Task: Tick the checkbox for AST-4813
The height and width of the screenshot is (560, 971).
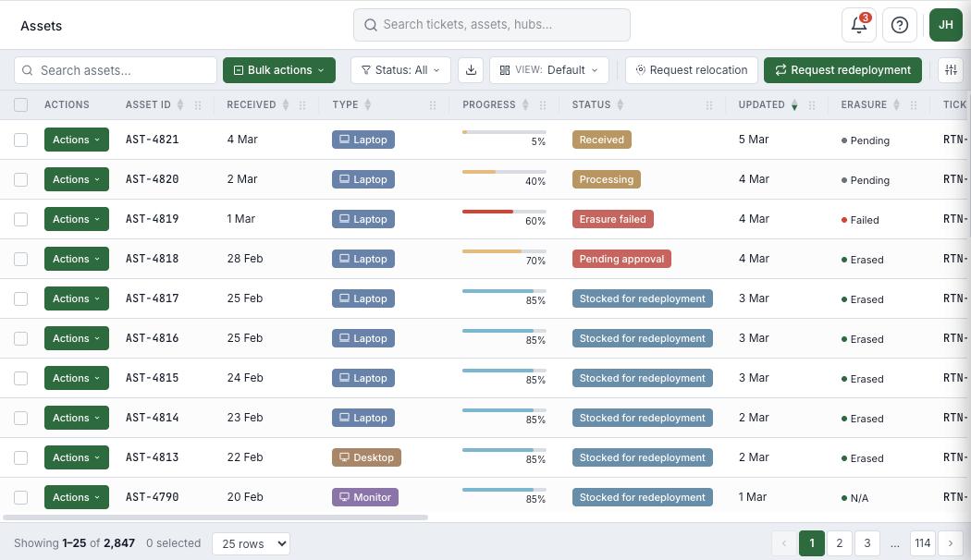Action: point(21,458)
